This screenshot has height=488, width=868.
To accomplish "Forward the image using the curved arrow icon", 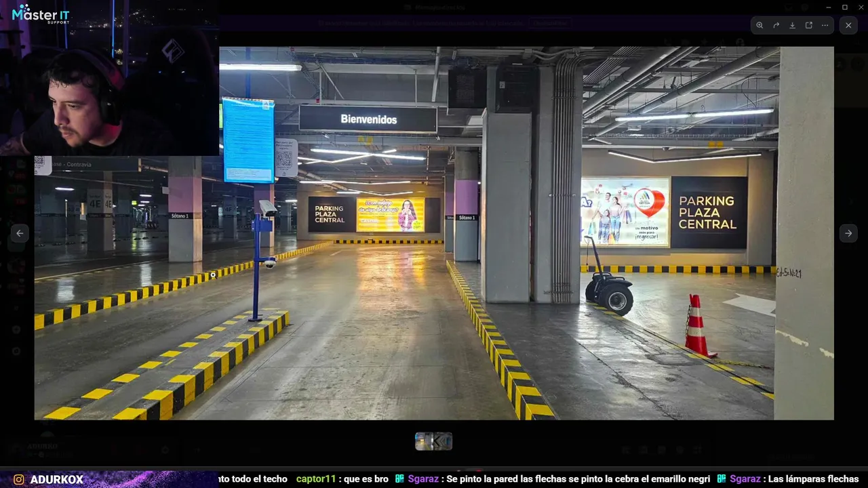I will coord(776,25).
